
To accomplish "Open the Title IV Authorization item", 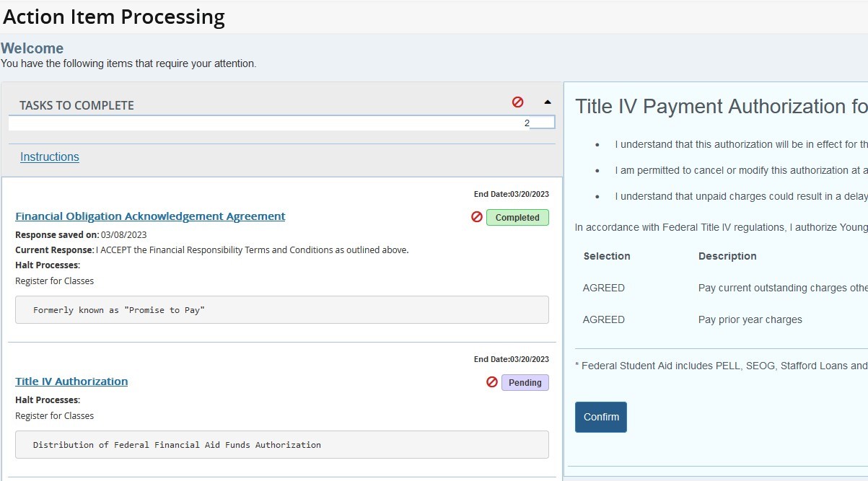I will point(71,381).
